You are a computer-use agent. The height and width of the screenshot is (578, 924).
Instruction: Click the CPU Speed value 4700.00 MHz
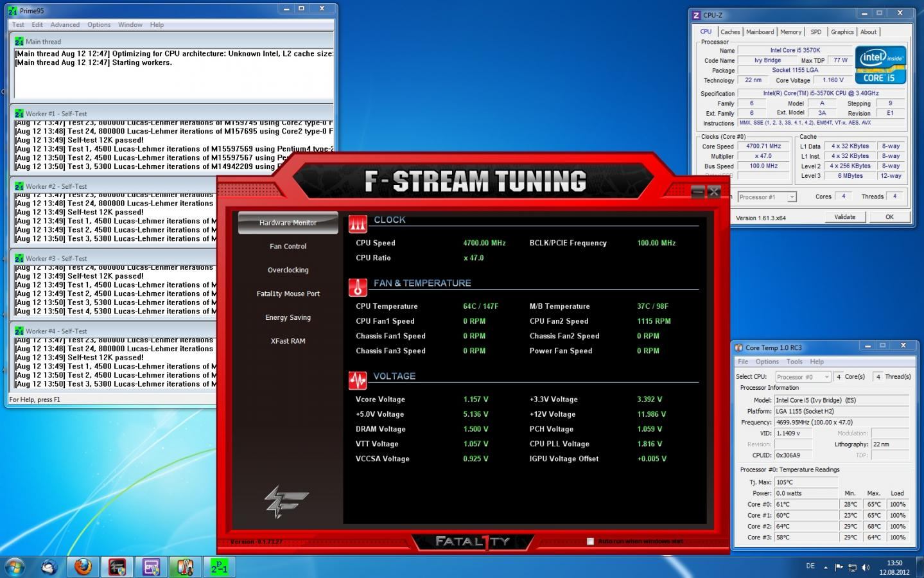[x=484, y=243]
